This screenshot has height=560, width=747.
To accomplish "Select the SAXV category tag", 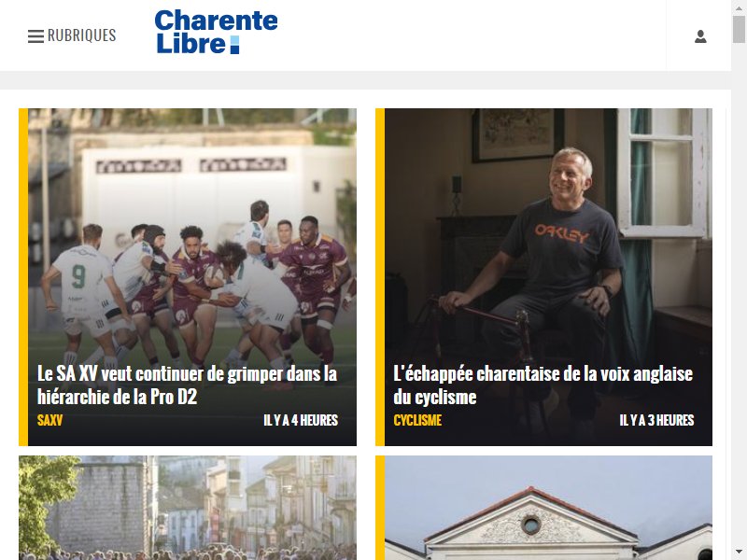I will pyautogui.click(x=50, y=420).
